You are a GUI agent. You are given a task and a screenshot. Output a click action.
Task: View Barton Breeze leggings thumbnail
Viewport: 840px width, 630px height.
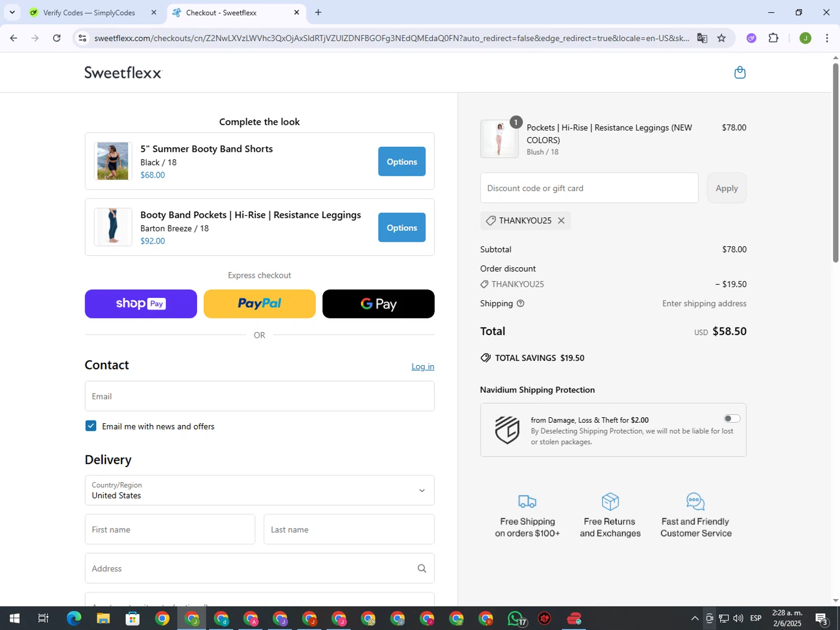click(113, 227)
